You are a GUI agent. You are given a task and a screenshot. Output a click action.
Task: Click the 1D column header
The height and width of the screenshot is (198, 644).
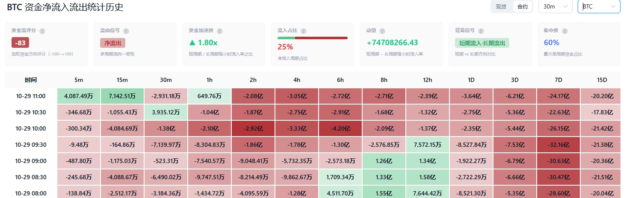click(471, 80)
